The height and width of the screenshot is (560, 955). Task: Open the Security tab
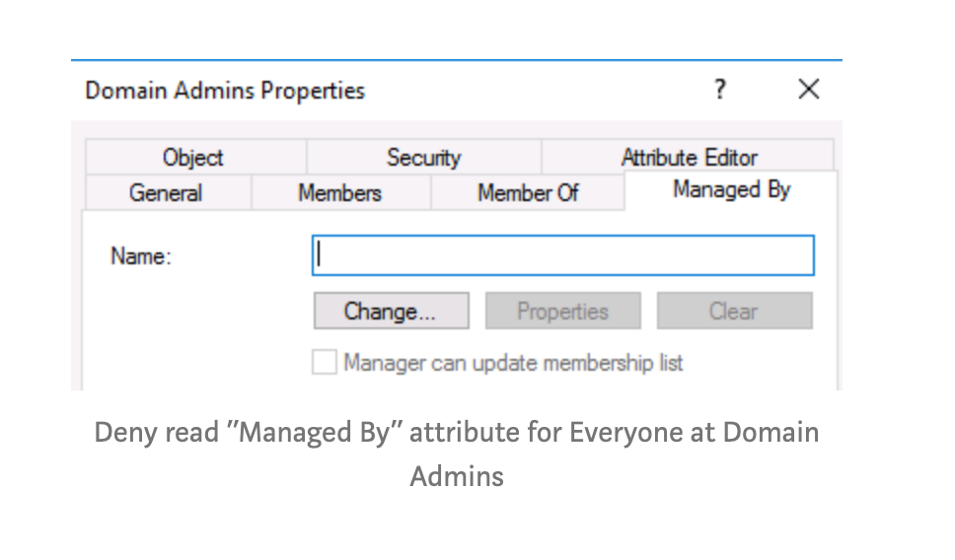click(x=423, y=158)
